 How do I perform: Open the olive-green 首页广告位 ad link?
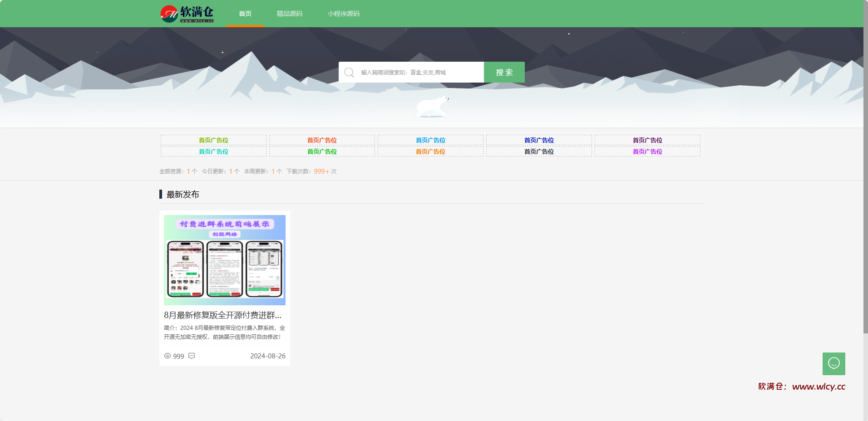pyautogui.click(x=213, y=140)
